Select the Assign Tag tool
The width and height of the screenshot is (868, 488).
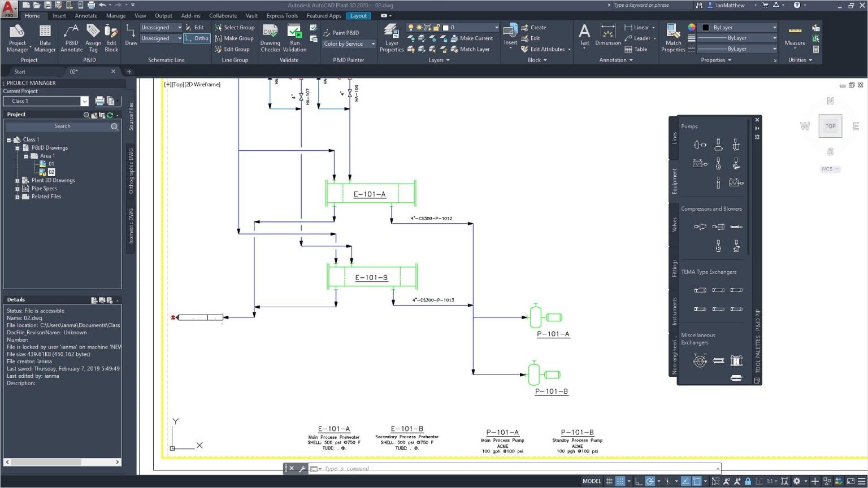[x=93, y=38]
